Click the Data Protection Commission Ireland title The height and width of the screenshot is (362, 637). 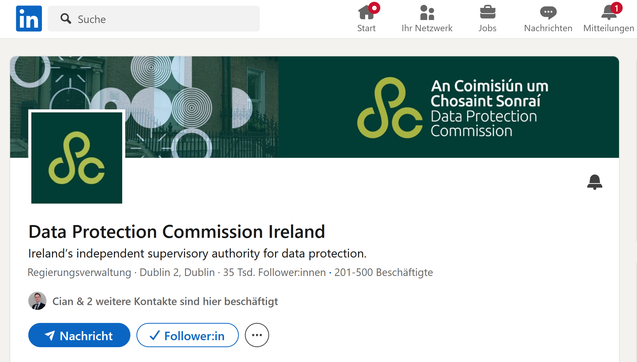[177, 232]
